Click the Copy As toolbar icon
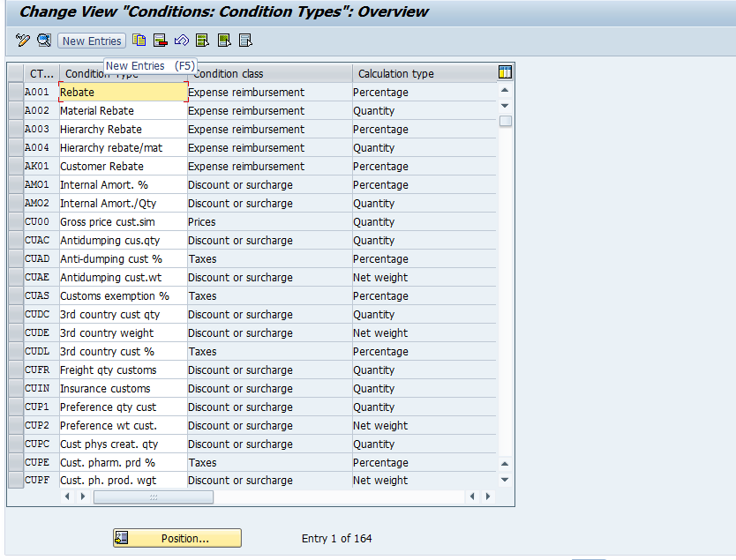The image size is (736, 560). [x=139, y=41]
